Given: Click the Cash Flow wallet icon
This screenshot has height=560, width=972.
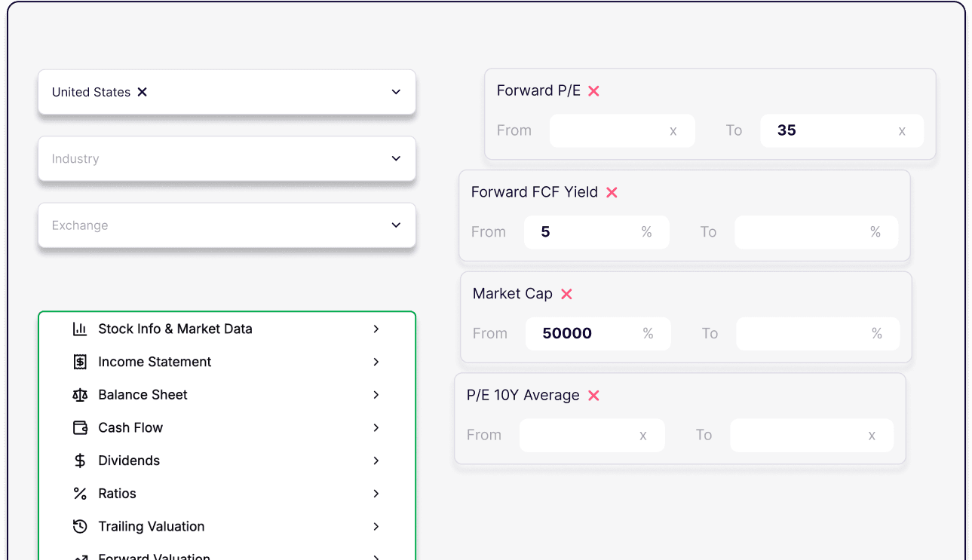Looking at the screenshot, I should click(80, 427).
